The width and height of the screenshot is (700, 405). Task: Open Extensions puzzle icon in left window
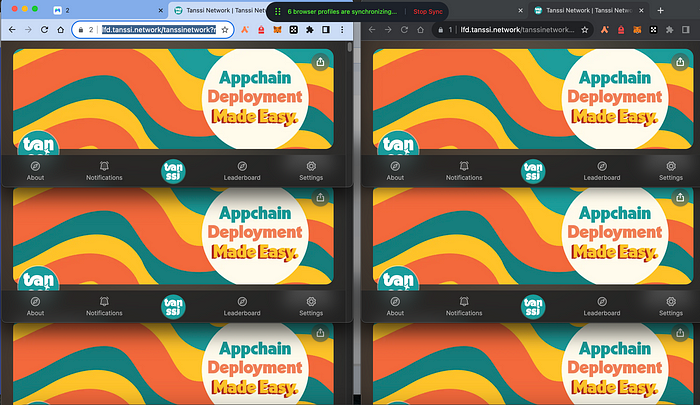tap(309, 30)
